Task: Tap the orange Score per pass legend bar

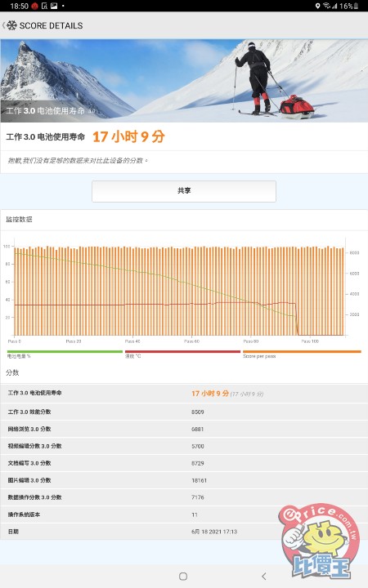Action: tap(302, 352)
